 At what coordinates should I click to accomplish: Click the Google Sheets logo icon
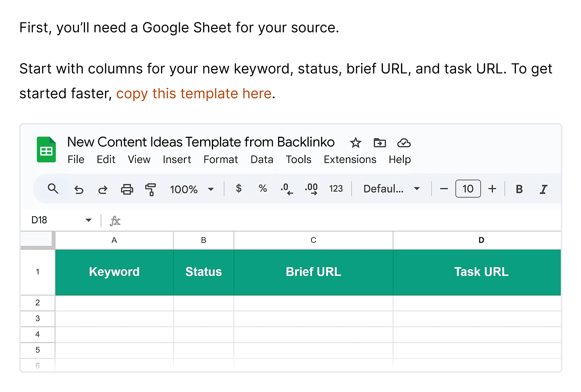46,149
